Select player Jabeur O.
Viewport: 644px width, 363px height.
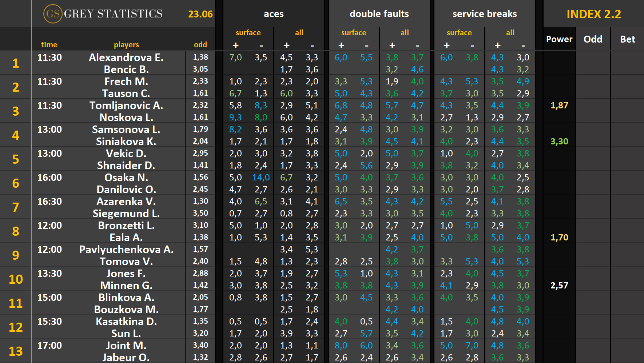coord(126,358)
